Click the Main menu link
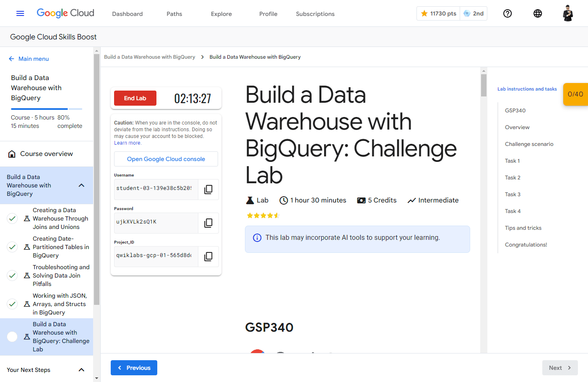The image size is (588, 382). [34, 59]
